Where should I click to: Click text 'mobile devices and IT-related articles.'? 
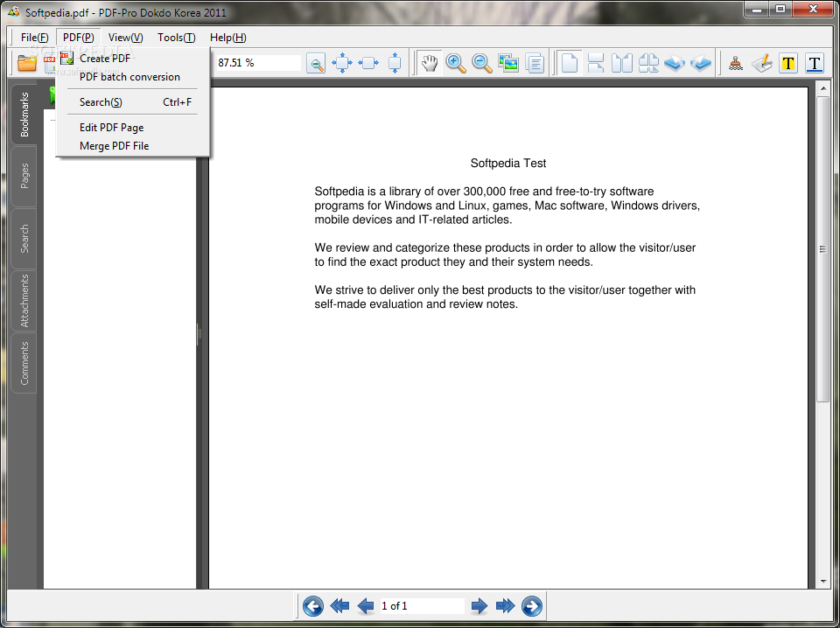pos(413,220)
